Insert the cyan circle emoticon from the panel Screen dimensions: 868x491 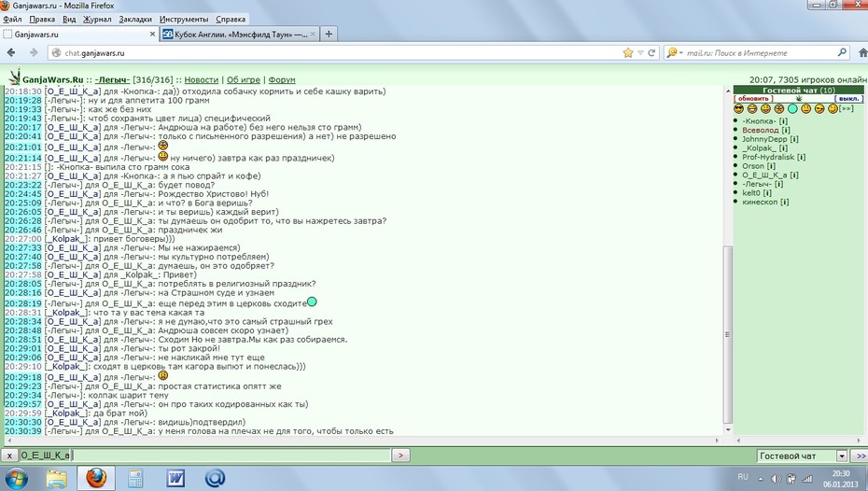pyautogui.click(x=792, y=108)
